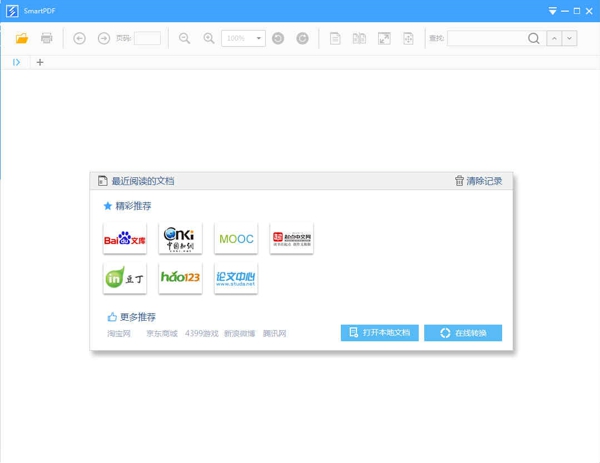The image size is (600, 463).
Task: Expand the sidebar panel toggle arrow
Action: point(17,62)
